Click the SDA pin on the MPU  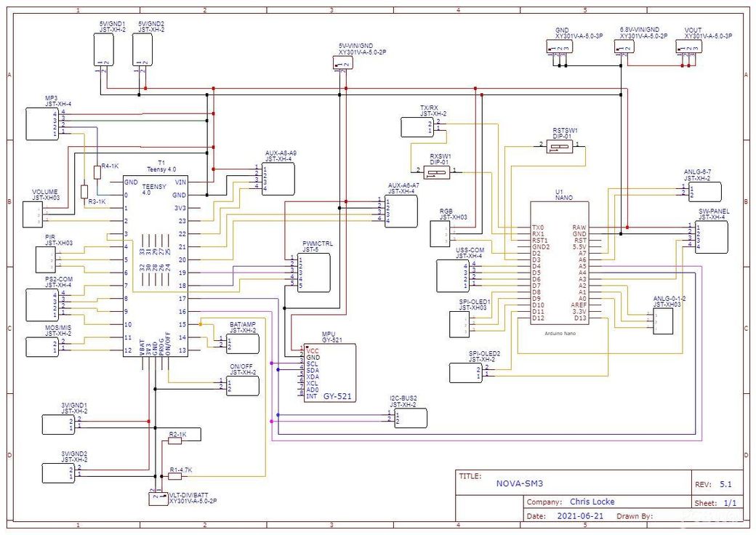[312, 370]
